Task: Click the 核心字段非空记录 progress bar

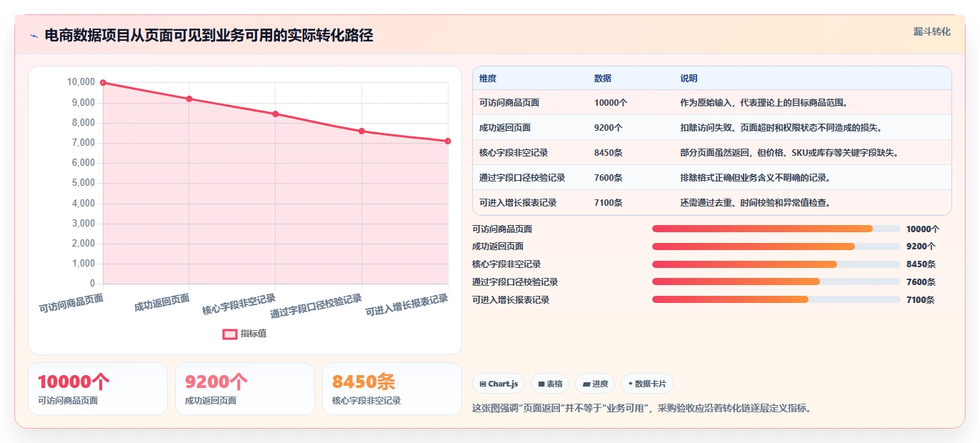Action: (x=776, y=264)
